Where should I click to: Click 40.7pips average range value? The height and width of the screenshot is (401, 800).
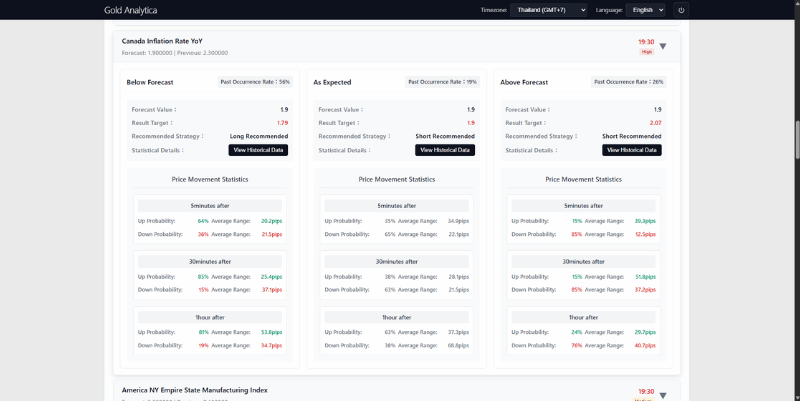pyautogui.click(x=645, y=345)
